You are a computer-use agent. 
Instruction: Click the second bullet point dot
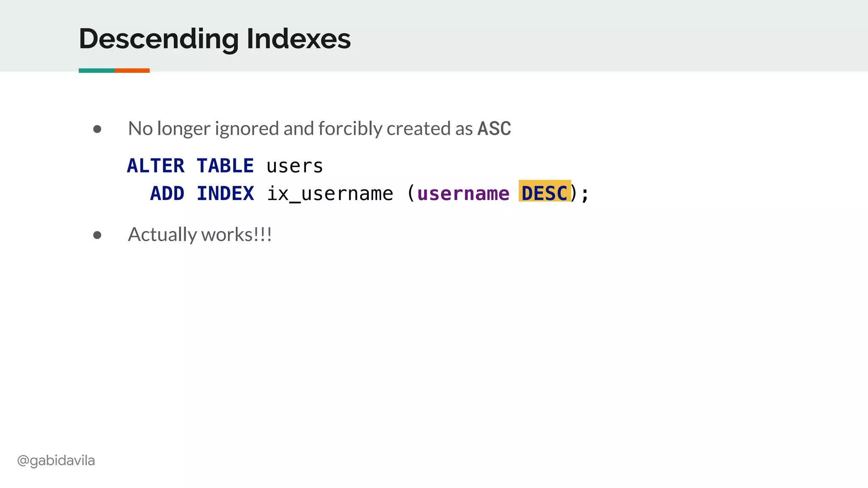click(x=97, y=235)
